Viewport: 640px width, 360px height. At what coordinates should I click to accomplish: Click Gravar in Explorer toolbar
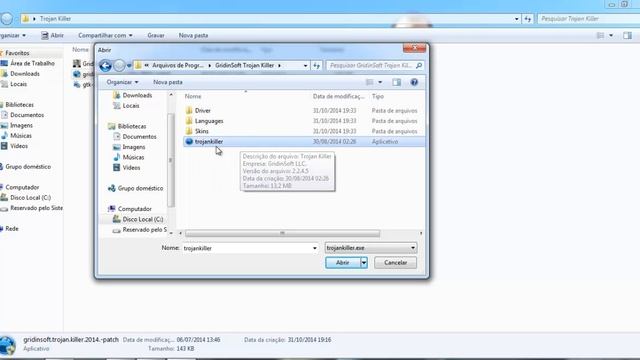(156, 36)
